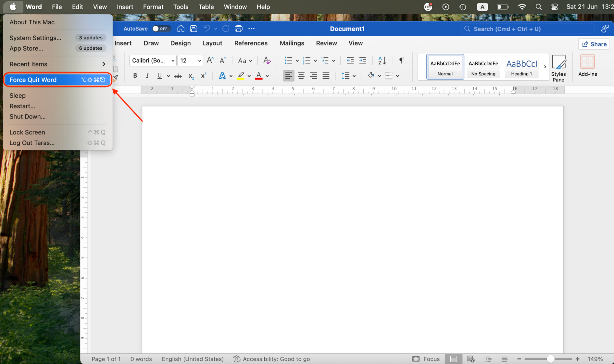614x364 pixels.
Task: Select the bulleted list icon
Action: pyautogui.click(x=289, y=60)
